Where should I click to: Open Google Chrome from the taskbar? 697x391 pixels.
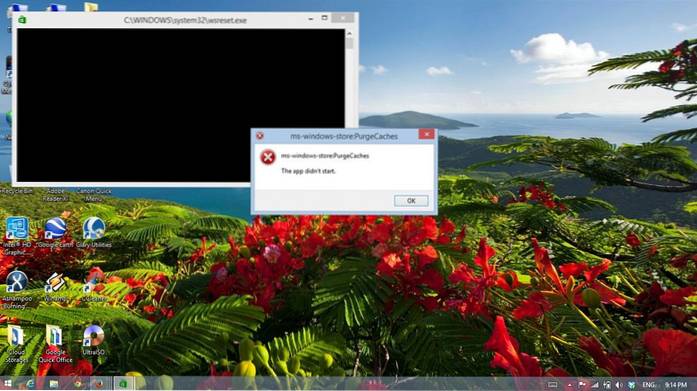[x=78, y=384]
